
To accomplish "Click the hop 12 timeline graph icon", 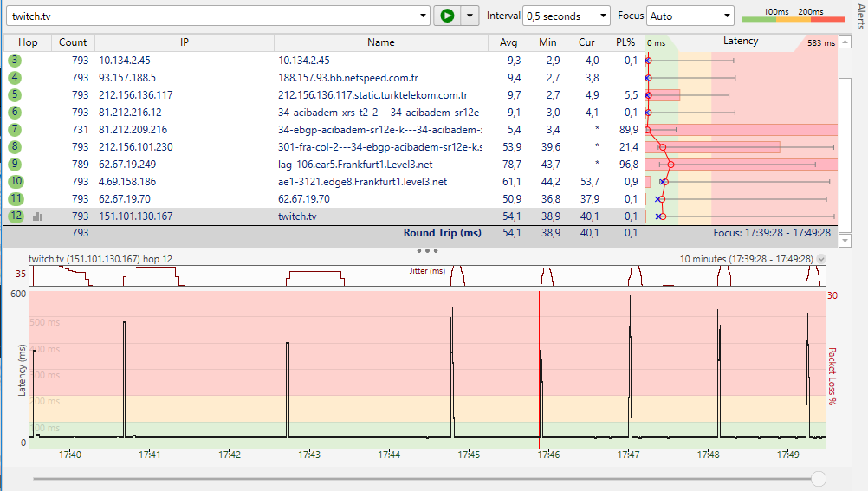I will point(37,216).
